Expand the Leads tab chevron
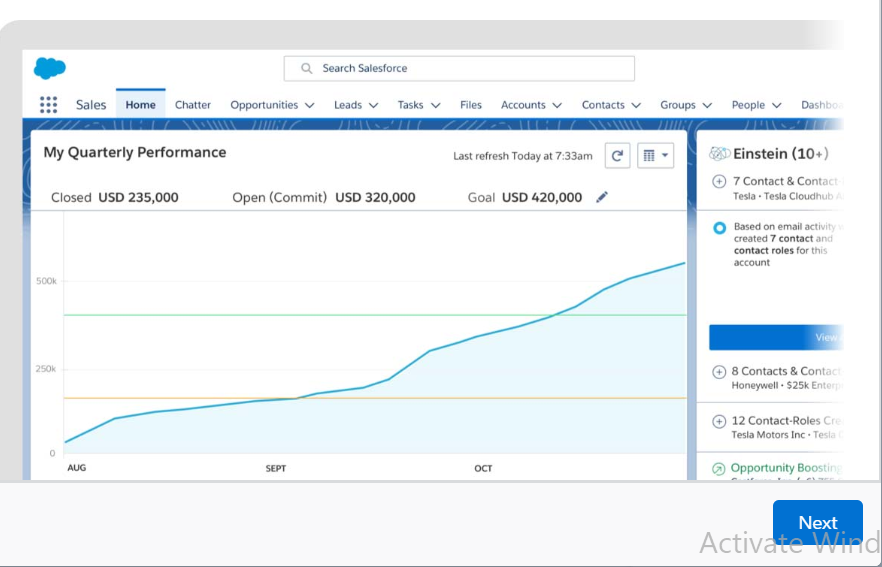The height and width of the screenshot is (567, 882). click(x=374, y=105)
